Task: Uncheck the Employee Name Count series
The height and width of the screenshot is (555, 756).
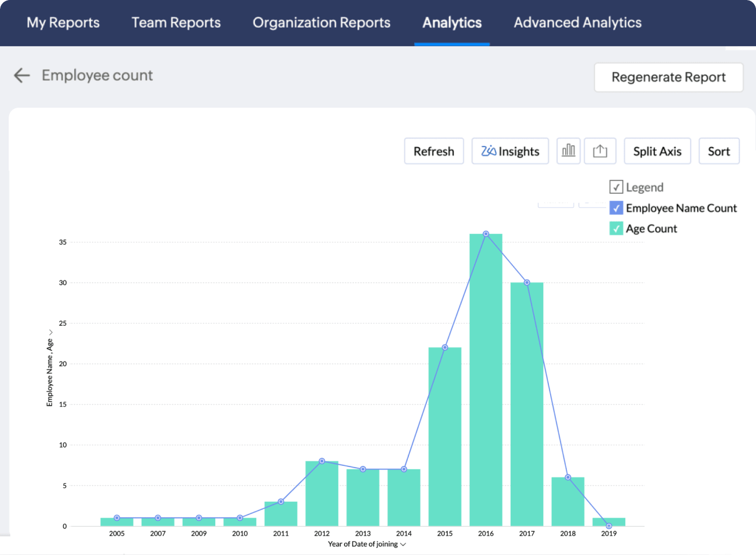Action: [616, 208]
